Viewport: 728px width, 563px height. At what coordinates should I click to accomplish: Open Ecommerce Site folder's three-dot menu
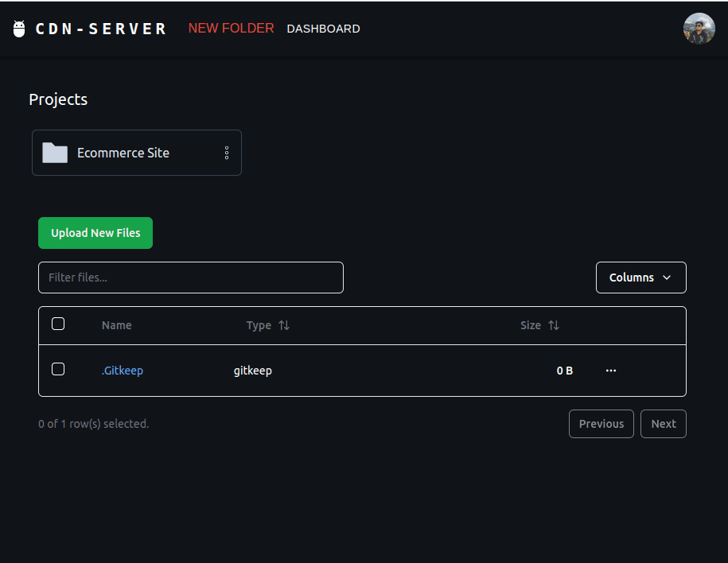[x=227, y=153]
